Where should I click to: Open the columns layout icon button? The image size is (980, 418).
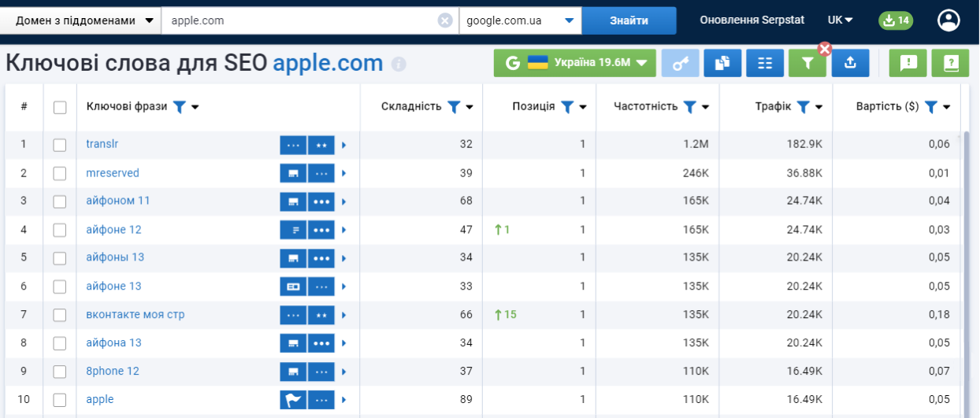765,63
